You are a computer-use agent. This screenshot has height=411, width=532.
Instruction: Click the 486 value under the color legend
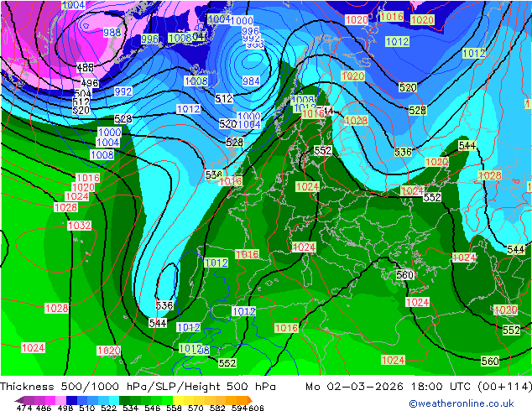click(44, 408)
